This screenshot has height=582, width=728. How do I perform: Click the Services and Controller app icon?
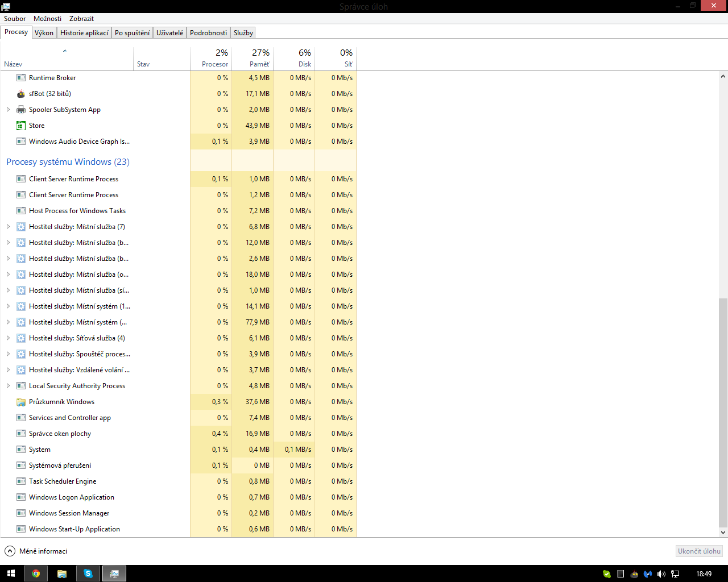coord(21,418)
